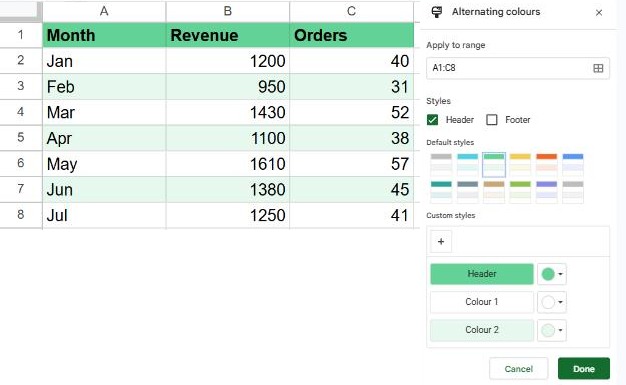Enable the Footer checkbox
Viewport: 626px width, 385px height.
click(492, 120)
